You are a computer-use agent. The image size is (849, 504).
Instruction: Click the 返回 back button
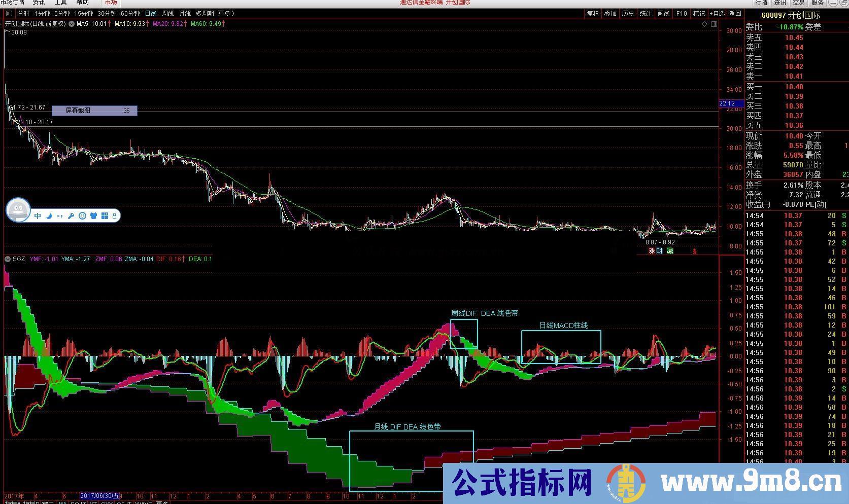[735, 14]
